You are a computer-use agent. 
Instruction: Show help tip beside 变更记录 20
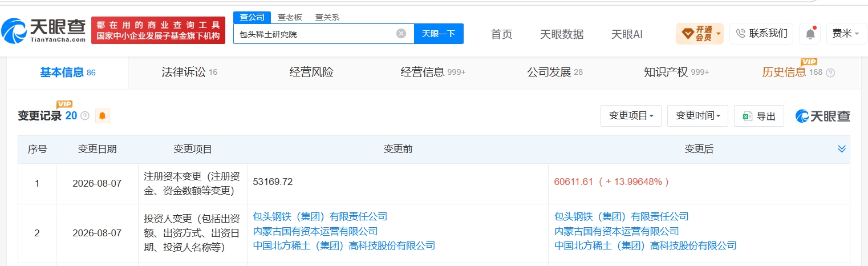(85, 116)
